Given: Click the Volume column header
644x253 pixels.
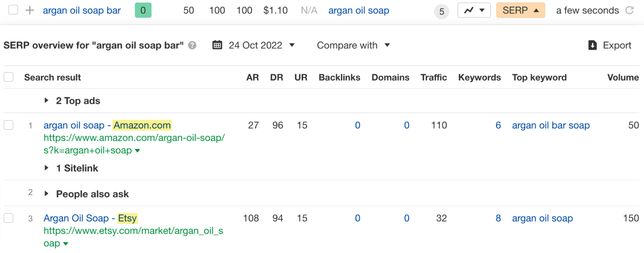Looking at the screenshot, I should pyautogui.click(x=623, y=77).
